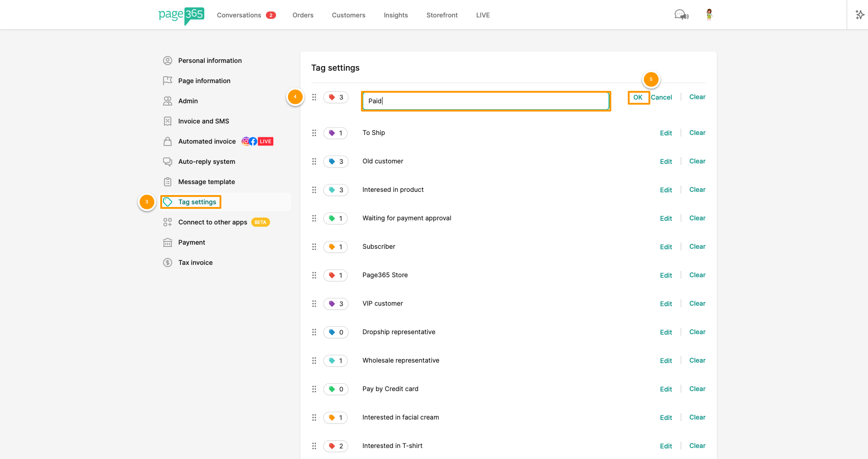Screen dimensions: 868x459
Task: Click the Tax invoice dollar icon
Action: 168,263
